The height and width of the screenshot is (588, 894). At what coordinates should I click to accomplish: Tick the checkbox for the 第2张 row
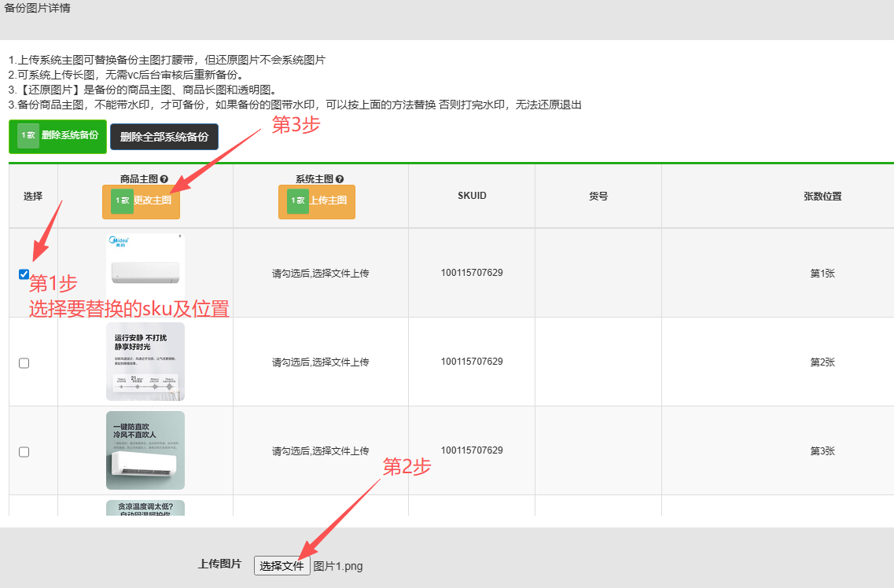click(24, 363)
